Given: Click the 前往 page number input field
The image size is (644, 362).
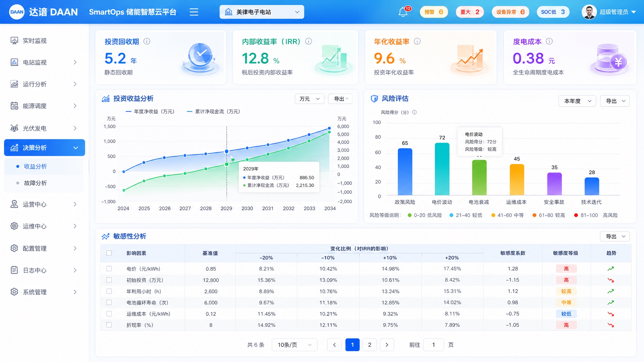Looking at the screenshot, I should pyautogui.click(x=434, y=345).
